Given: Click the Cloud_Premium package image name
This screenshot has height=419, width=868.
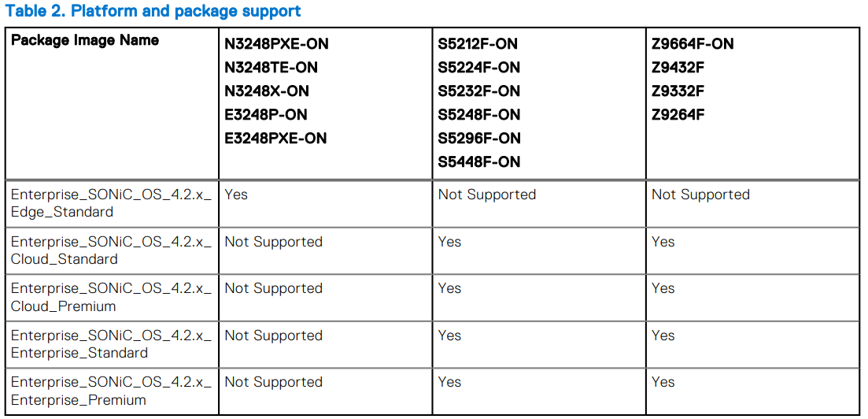Looking at the screenshot, I should 110,298.
